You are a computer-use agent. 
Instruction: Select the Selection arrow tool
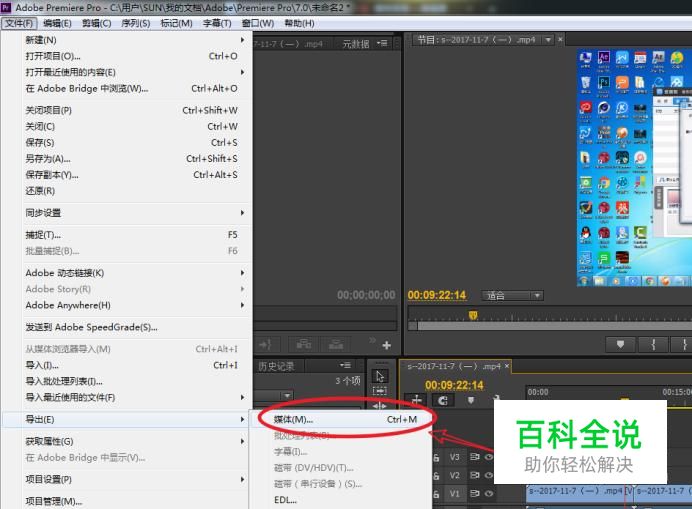click(x=380, y=376)
